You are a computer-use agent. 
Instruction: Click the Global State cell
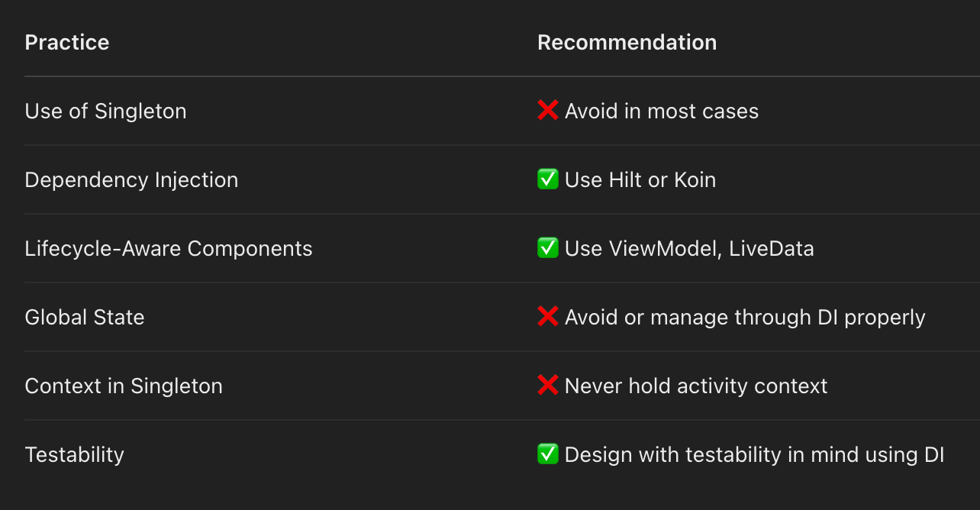pos(85,318)
